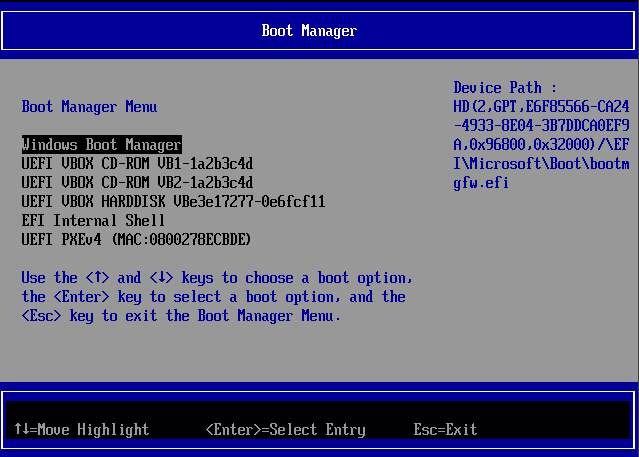Select UEFI PXEv4 network boot entry

pyautogui.click(x=136, y=240)
